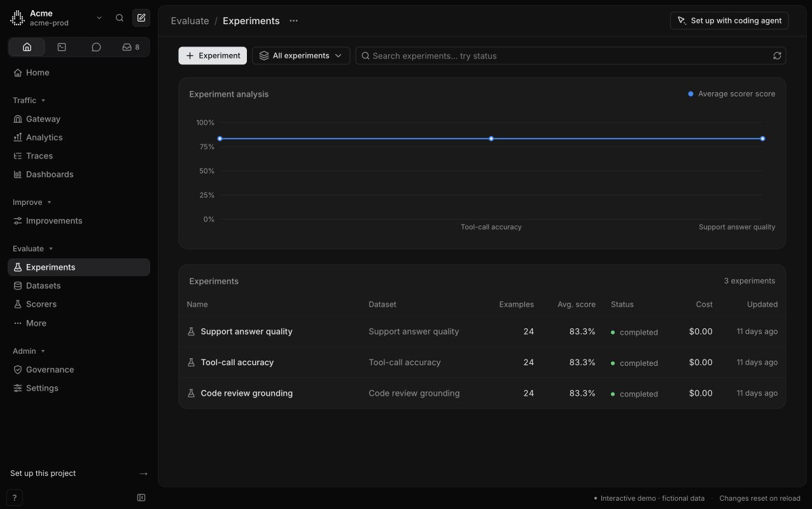
Task: Collapse the Admin section
Action: 29,351
